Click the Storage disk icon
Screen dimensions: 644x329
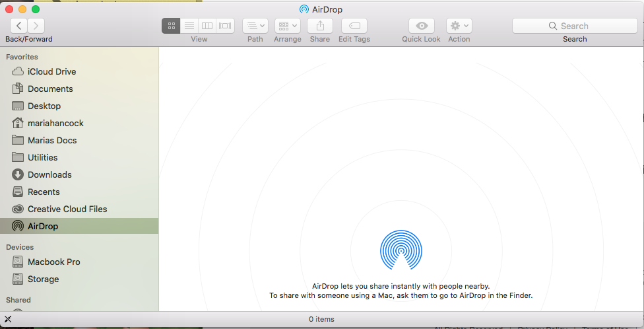[18, 279]
